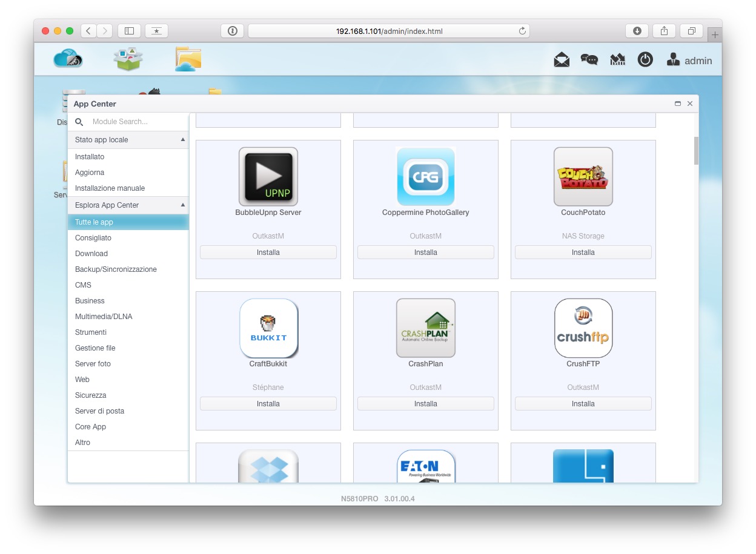Click the BubbleUpnp Server app icon
The image size is (756, 554).
tap(268, 176)
